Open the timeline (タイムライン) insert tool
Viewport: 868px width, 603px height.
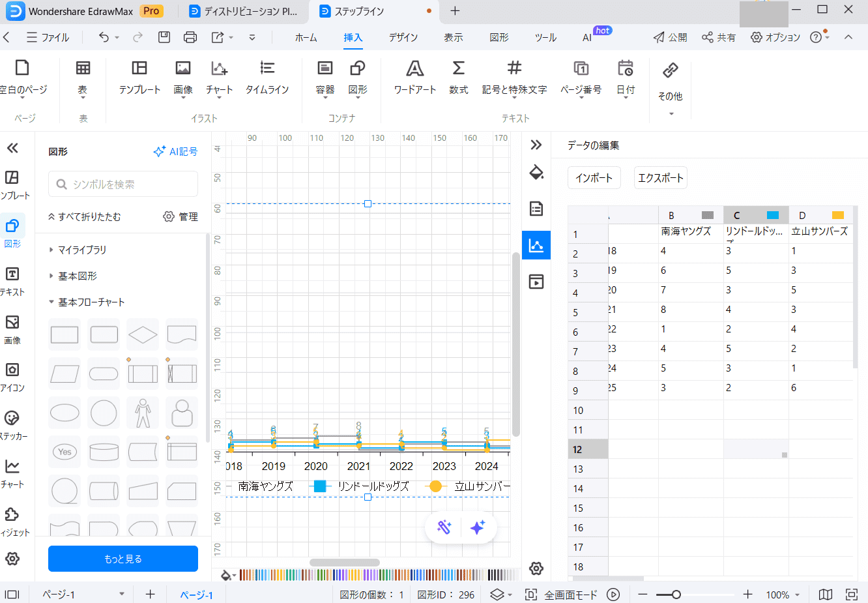[x=267, y=68]
